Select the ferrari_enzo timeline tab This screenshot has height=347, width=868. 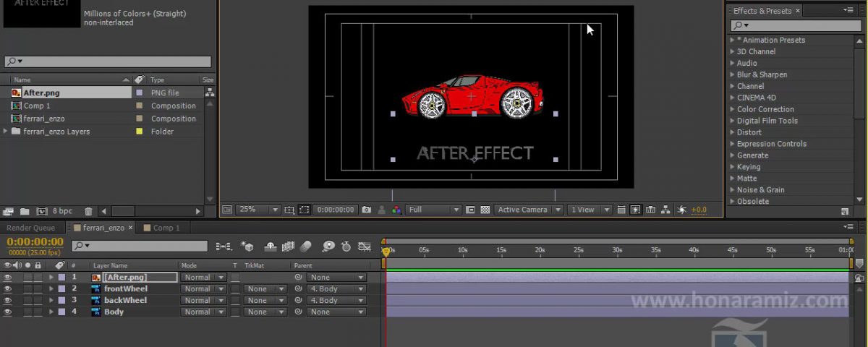click(x=103, y=228)
